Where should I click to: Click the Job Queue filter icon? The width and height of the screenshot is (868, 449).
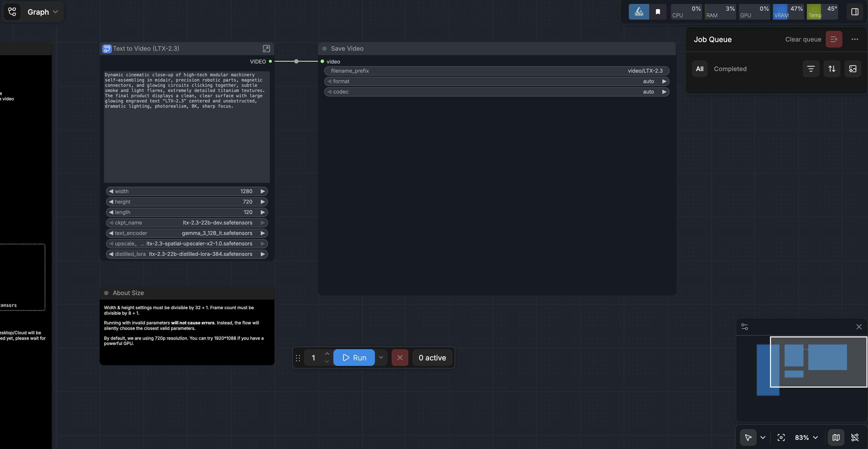tap(811, 69)
